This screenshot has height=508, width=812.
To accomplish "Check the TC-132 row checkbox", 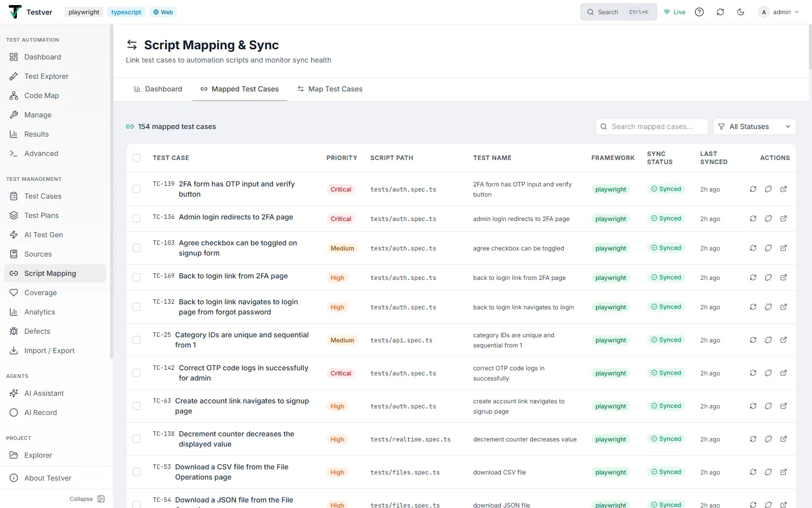I will pos(137,307).
